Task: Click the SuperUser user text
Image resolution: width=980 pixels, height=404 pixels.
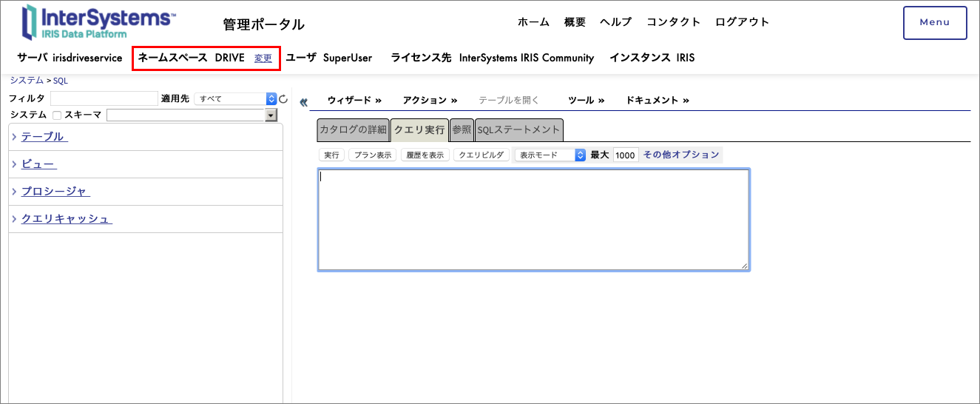Action: click(x=348, y=58)
